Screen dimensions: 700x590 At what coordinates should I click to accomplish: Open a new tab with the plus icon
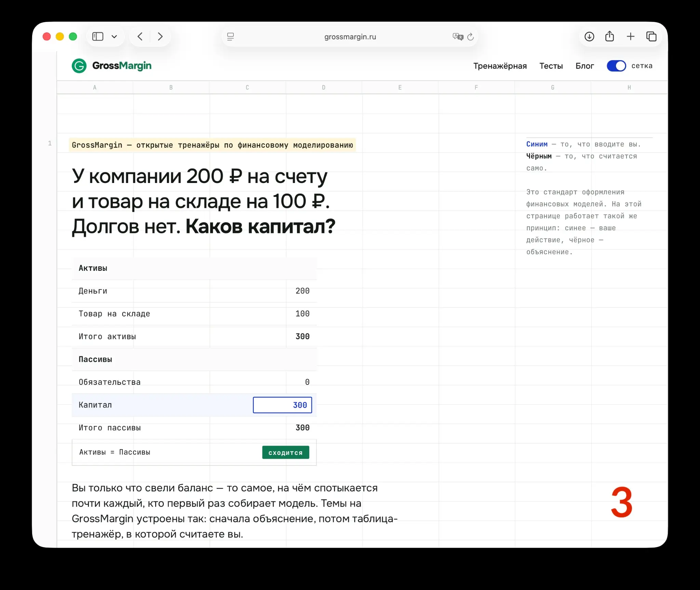click(x=631, y=37)
